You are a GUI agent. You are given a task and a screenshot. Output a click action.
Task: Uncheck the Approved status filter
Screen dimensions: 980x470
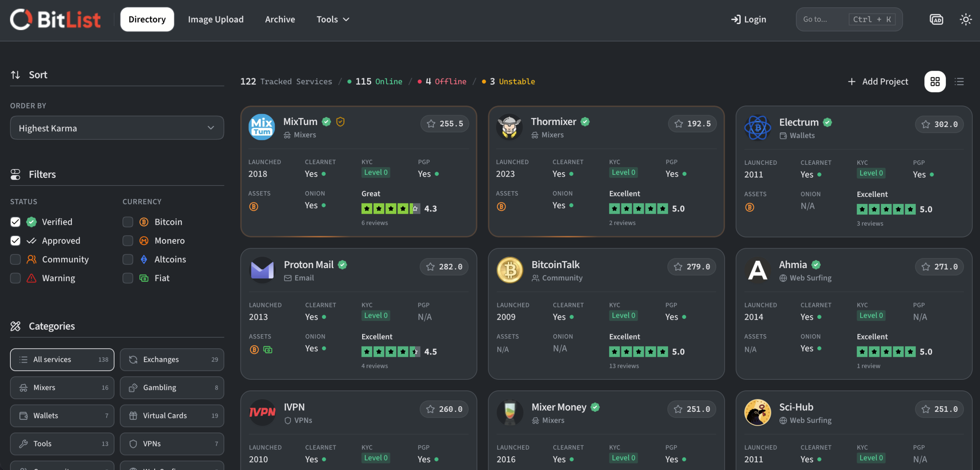click(x=15, y=241)
